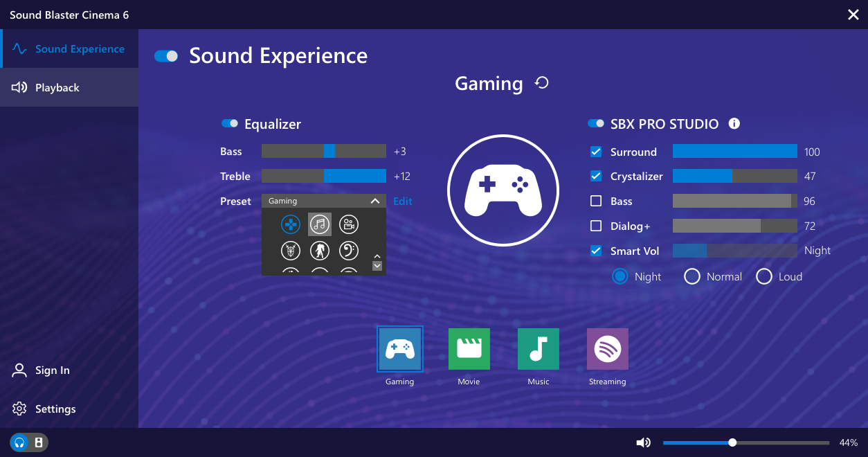Screen dimensions: 868x457
Task: Click the Equalizer Bass value +3
Action: click(x=400, y=152)
